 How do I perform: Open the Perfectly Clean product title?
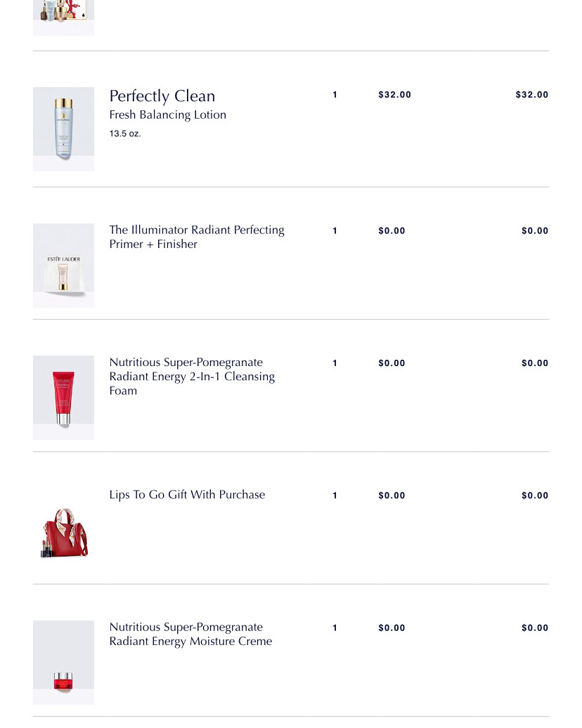(x=162, y=96)
